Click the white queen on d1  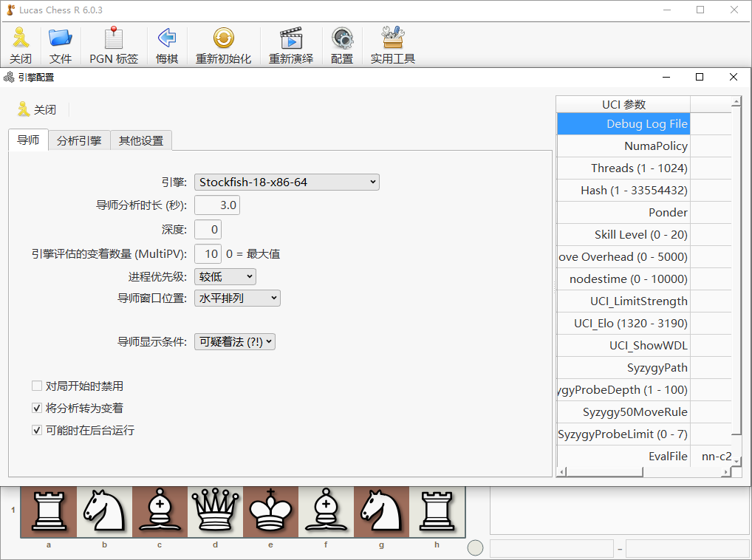(216, 511)
